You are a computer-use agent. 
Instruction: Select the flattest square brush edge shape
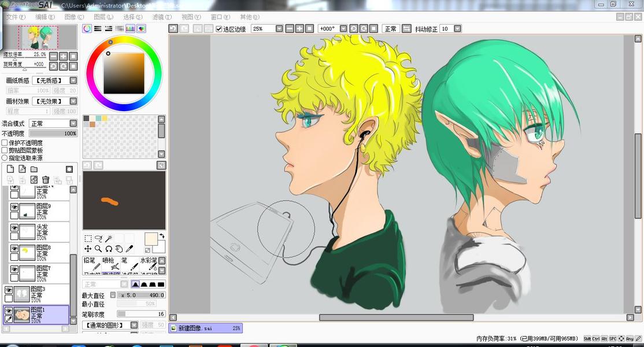tap(161, 284)
